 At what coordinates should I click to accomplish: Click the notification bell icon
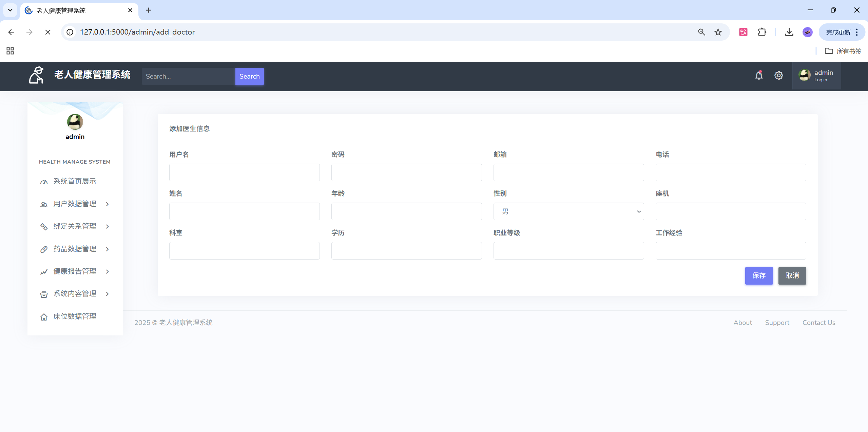(x=759, y=76)
